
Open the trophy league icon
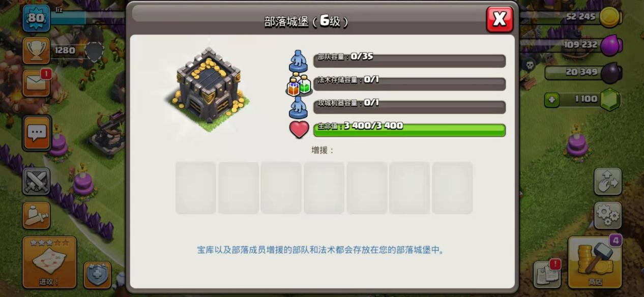pyautogui.click(x=36, y=50)
